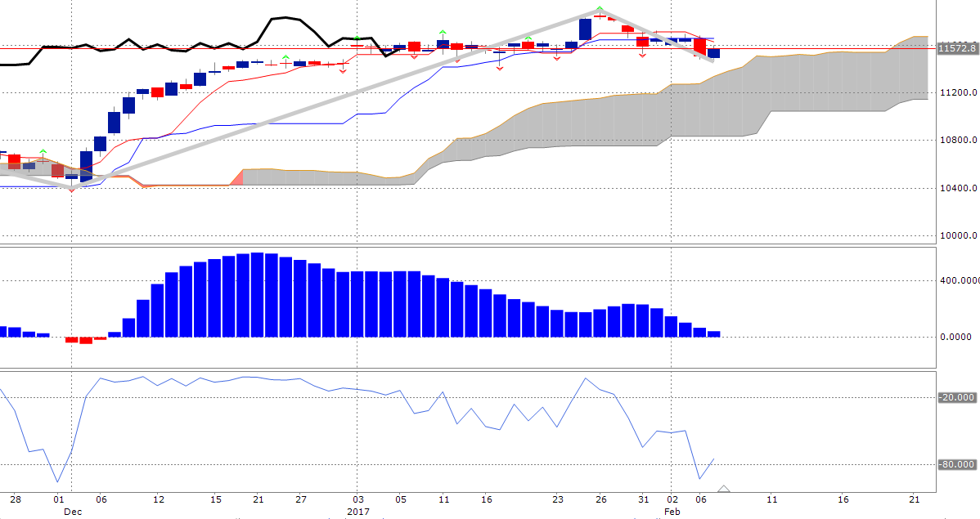This screenshot has width=980, height=519.
Task: Click the green fractal arrow near November 28
Action: click(x=43, y=152)
